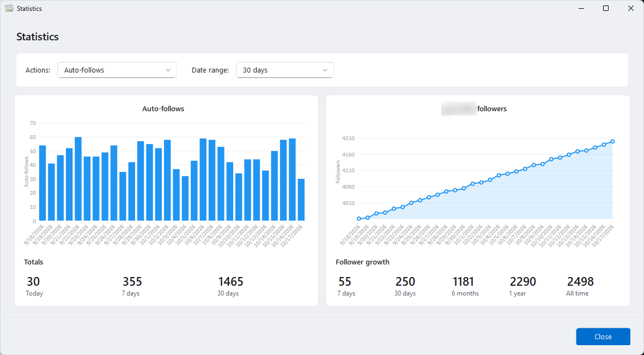Click the 70 axis label on Auto-follows chart
The height and width of the screenshot is (355, 644).
pyautogui.click(x=33, y=123)
